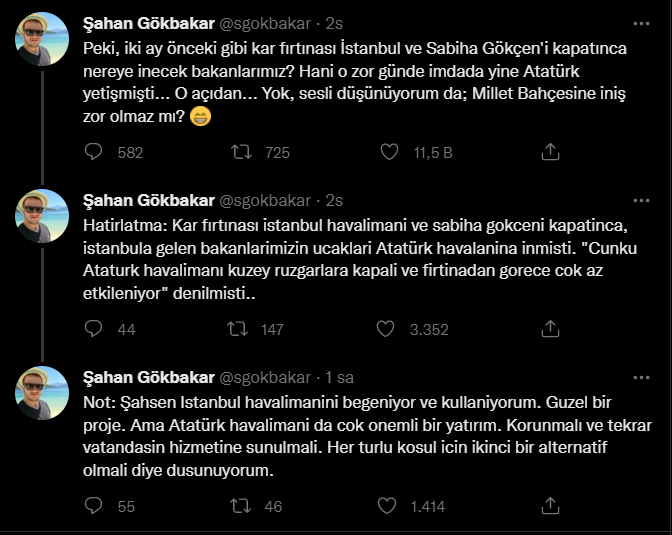Open more options menu on first tweet
672x535 pixels.
[639, 22]
